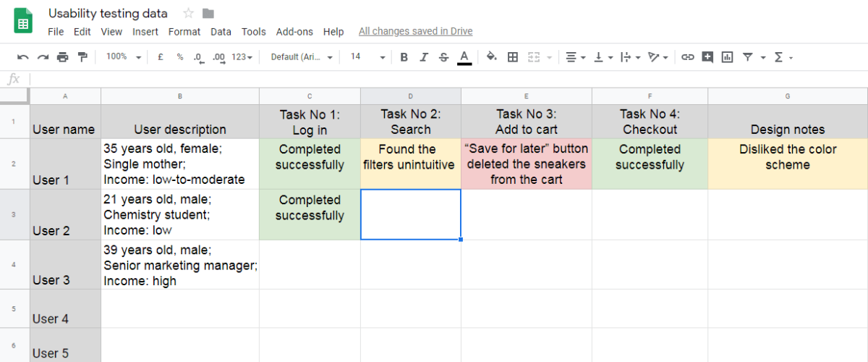
Task: Open the functions sigma menu
Action: (x=783, y=56)
